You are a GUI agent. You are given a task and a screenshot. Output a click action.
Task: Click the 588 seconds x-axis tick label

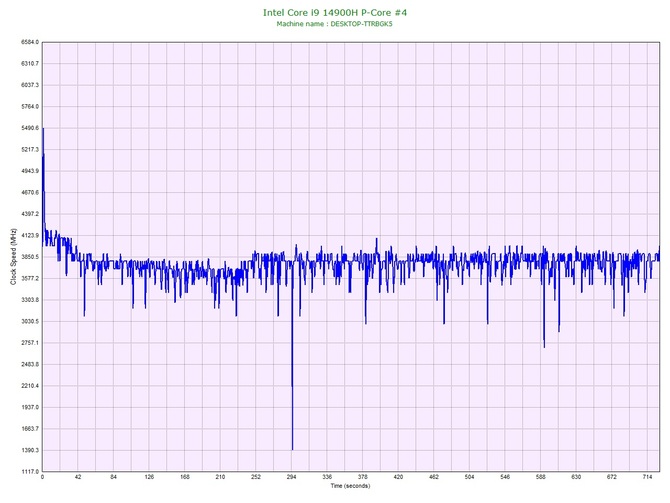point(541,477)
